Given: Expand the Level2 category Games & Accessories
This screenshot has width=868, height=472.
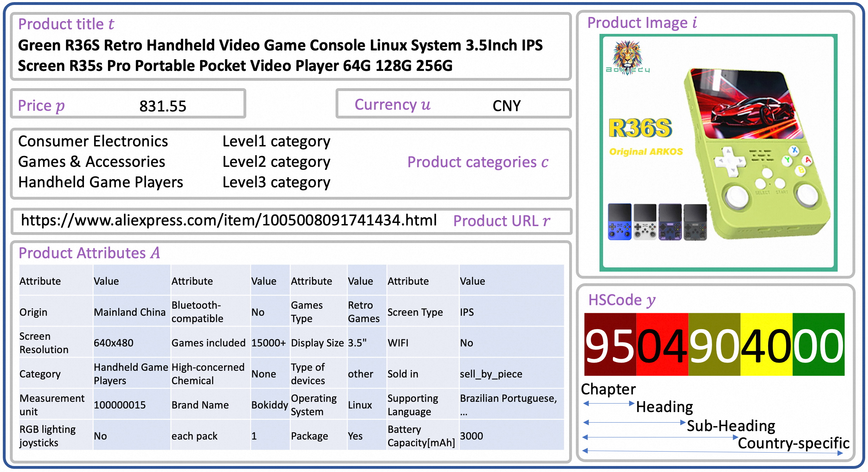Looking at the screenshot, I should point(92,162).
